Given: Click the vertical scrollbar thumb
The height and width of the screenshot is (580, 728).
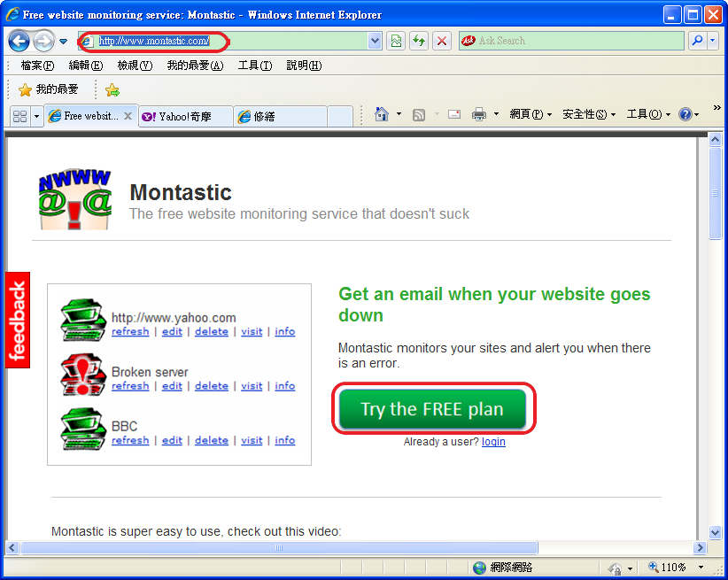Looking at the screenshot, I should (x=715, y=193).
